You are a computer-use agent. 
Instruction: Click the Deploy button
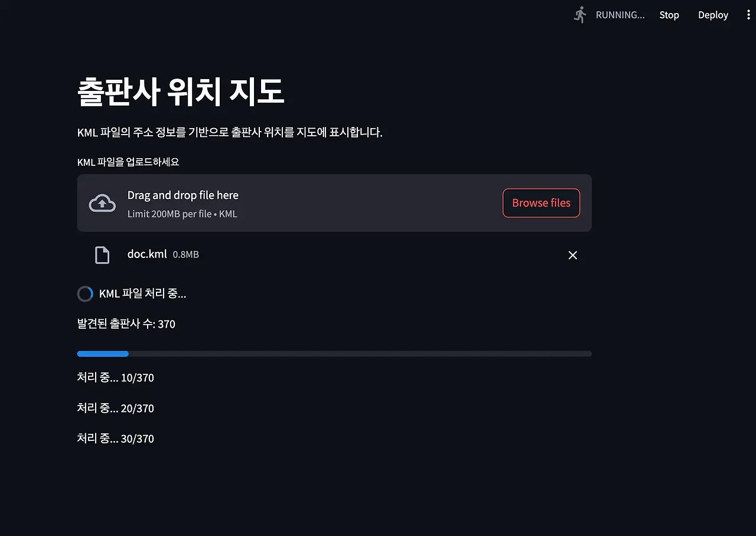[713, 15]
